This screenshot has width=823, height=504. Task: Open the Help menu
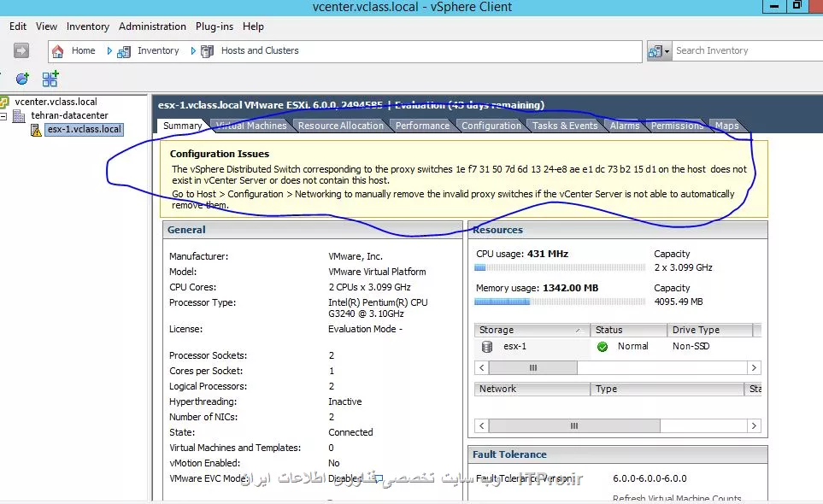[253, 26]
